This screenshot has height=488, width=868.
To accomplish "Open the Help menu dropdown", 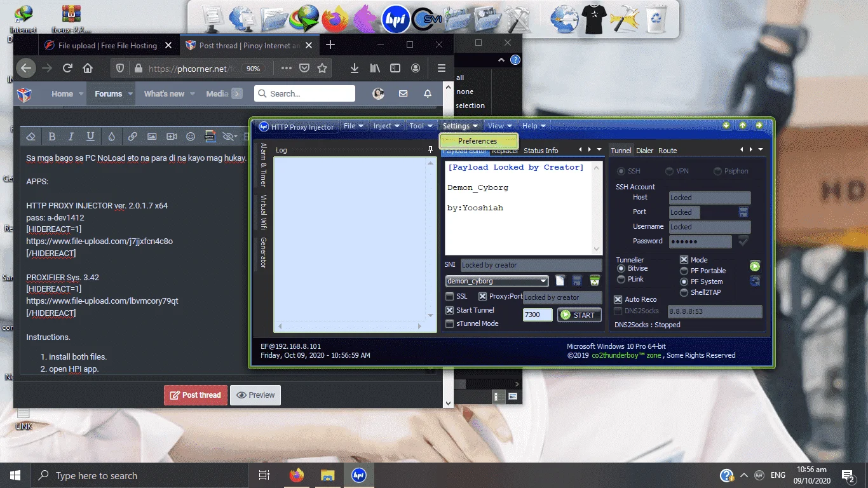I will (534, 126).
